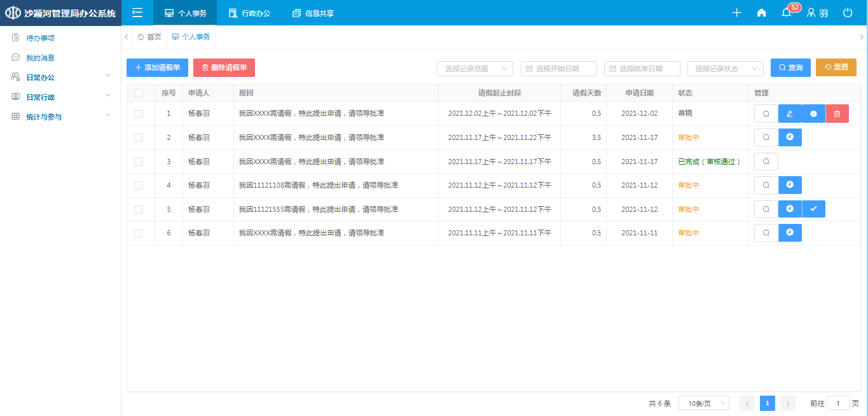Collapse sidebar with the menu fold icon
The width and height of the screenshot is (868, 416).
(137, 13)
